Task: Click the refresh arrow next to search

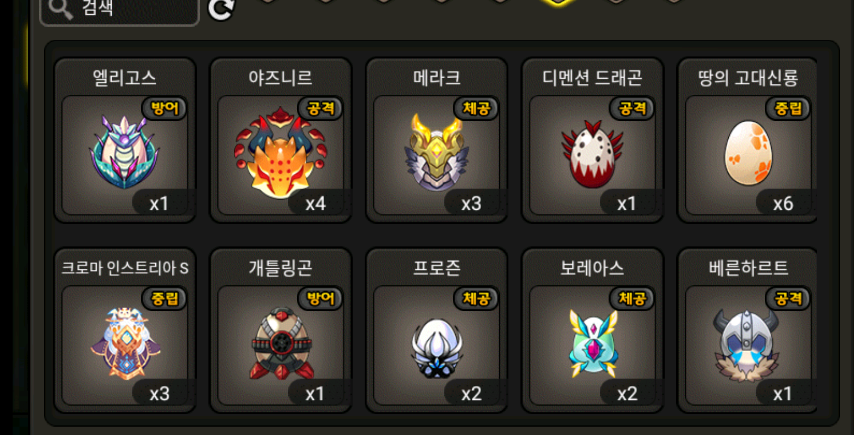Action: click(x=222, y=9)
